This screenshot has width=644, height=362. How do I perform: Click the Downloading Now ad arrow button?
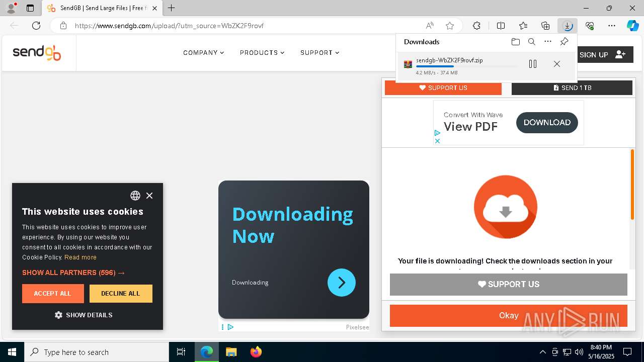click(342, 283)
